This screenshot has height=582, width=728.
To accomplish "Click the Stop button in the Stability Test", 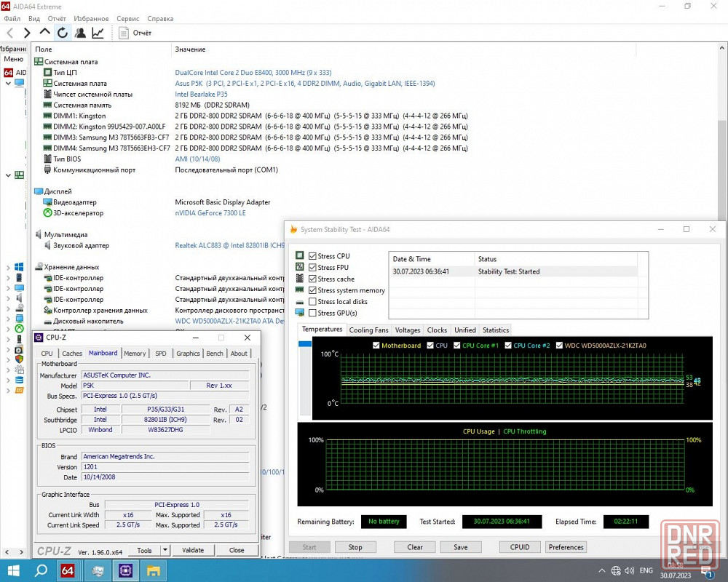I will (x=355, y=547).
